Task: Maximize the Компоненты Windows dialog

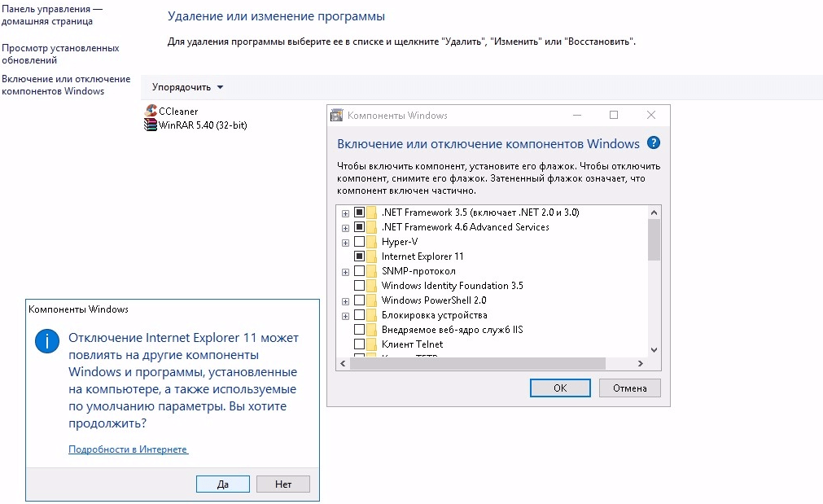Action: (614, 115)
